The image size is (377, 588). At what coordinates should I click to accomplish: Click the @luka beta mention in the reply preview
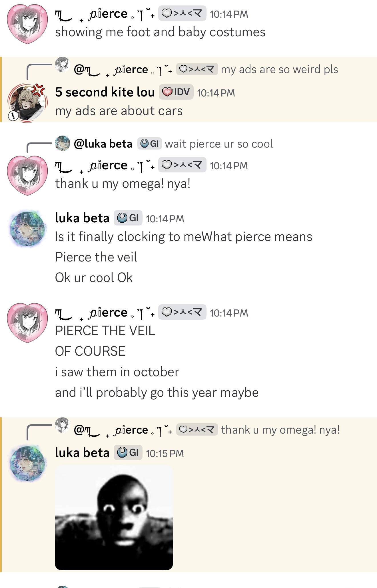tap(103, 144)
